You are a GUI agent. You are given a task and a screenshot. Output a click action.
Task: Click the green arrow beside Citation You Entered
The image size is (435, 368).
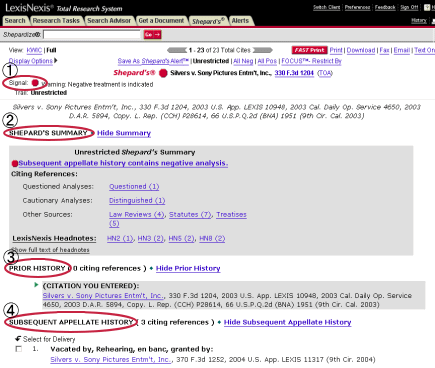tap(36, 285)
